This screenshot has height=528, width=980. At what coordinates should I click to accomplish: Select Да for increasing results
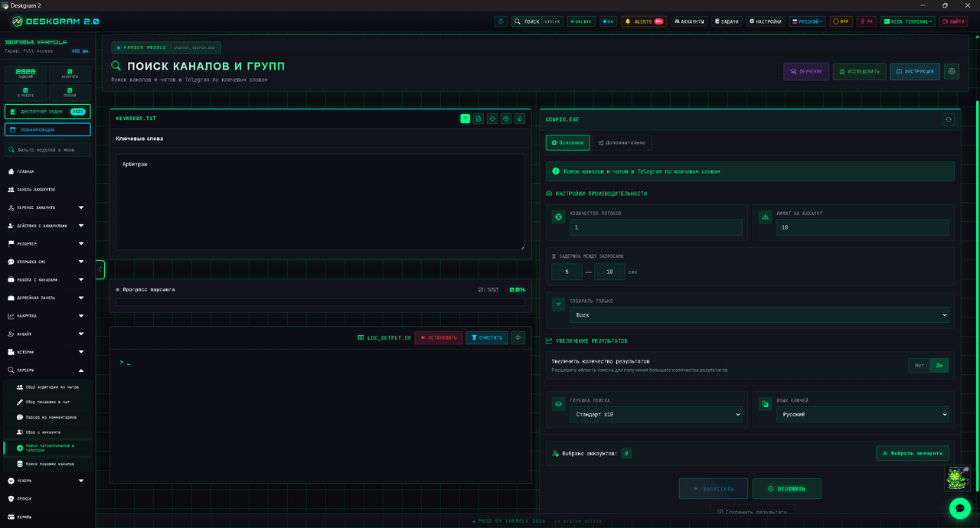pyautogui.click(x=939, y=365)
